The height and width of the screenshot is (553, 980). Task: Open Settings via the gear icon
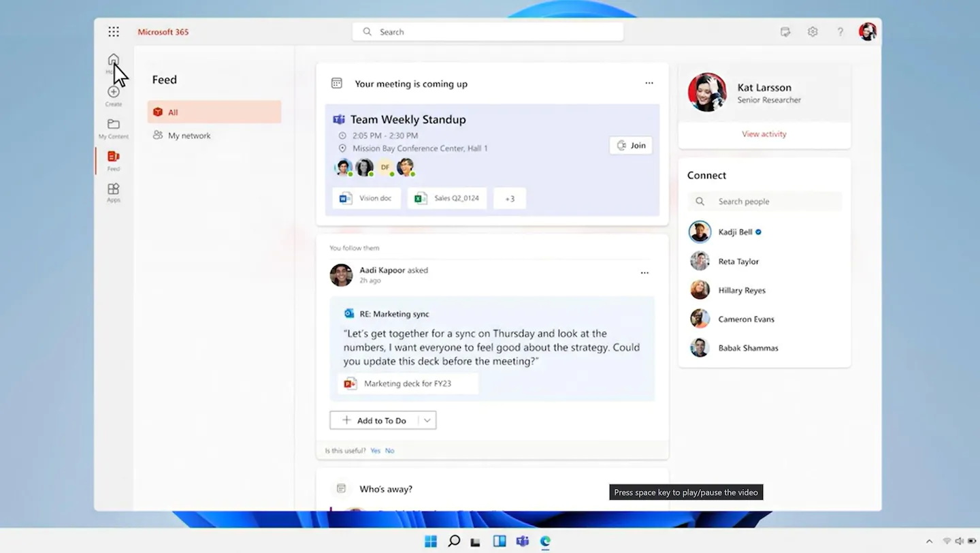[812, 31]
